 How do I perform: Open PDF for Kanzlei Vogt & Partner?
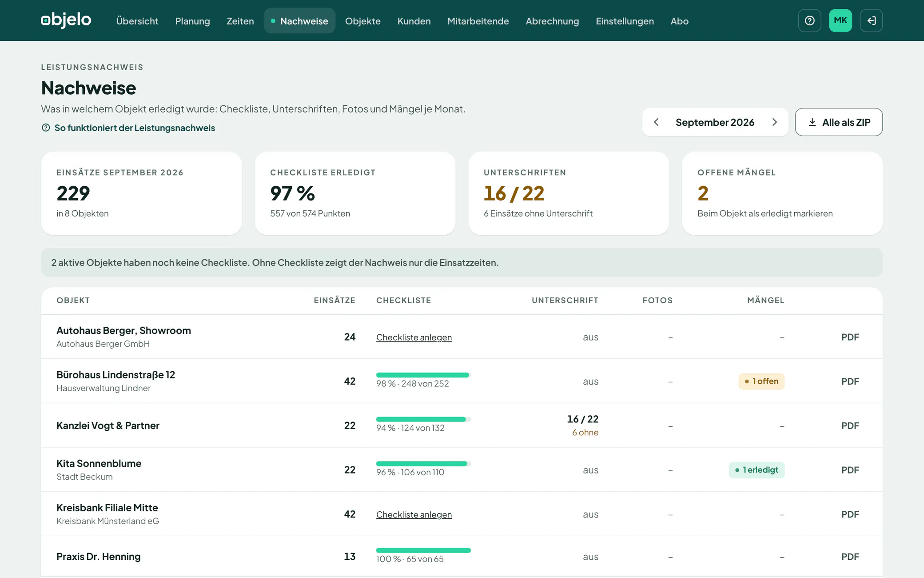click(x=850, y=425)
